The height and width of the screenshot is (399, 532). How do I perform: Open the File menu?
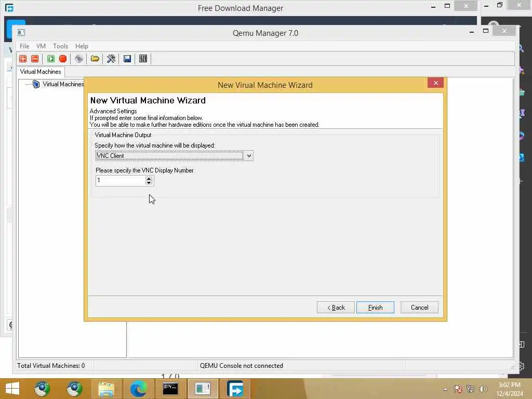click(x=24, y=46)
